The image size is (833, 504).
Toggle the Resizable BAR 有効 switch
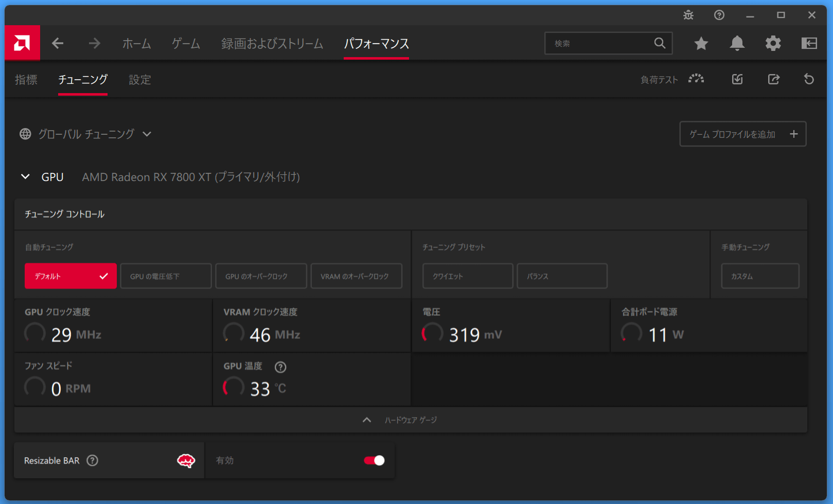[374, 460]
